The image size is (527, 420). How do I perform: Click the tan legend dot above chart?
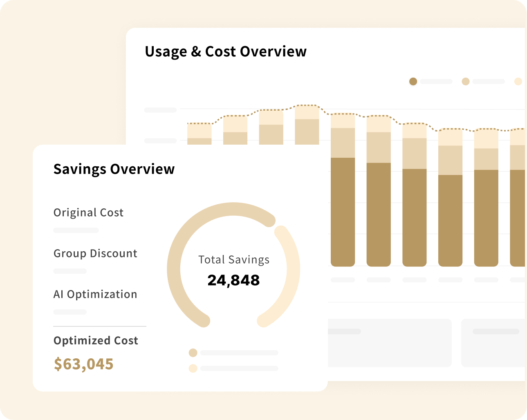[465, 82]
